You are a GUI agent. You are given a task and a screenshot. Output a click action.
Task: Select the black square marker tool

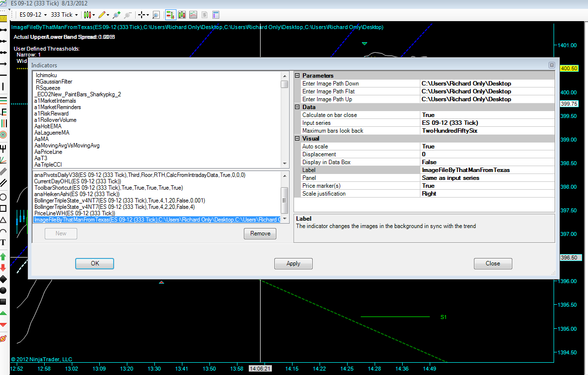pos(3,301)
